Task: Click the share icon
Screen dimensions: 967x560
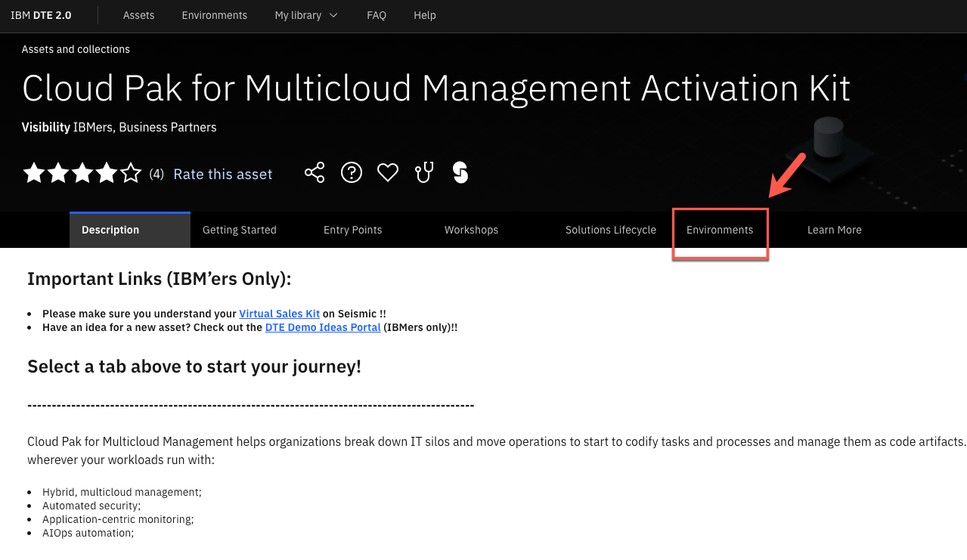Action: 315,173
